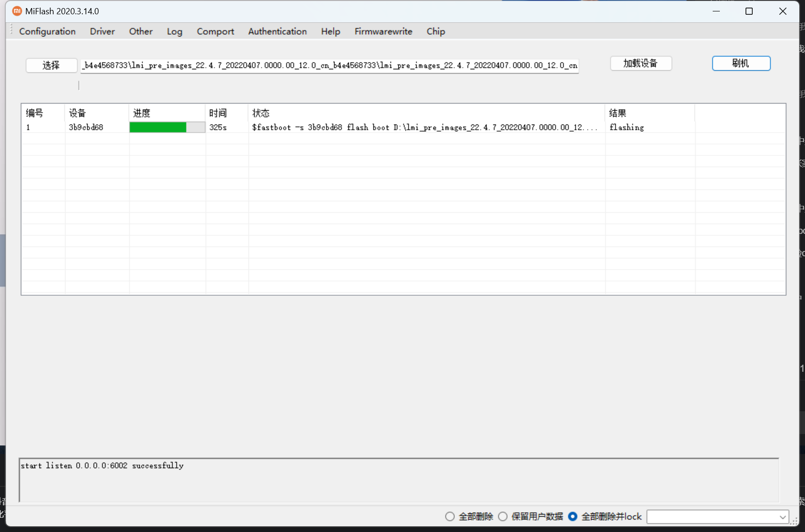The width and height of the screenshot is (805, 532).
Task: Open the Firmwarewrite menu
Action: point(383,31)
